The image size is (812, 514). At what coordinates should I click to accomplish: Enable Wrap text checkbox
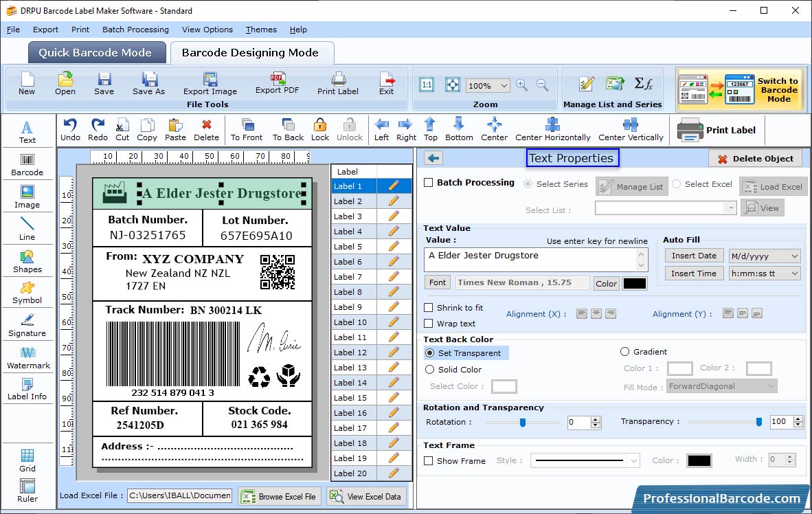click(x=428, y=324)
